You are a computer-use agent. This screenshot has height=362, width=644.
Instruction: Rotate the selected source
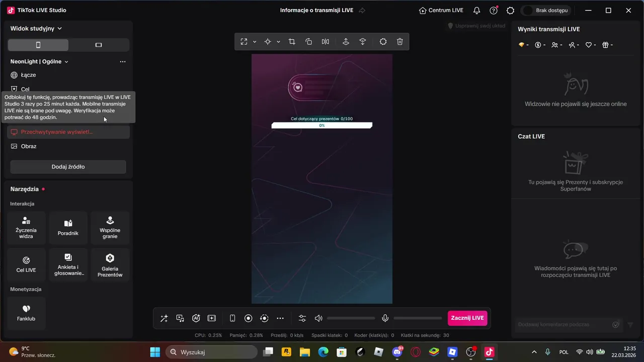(x=309, y=42)
